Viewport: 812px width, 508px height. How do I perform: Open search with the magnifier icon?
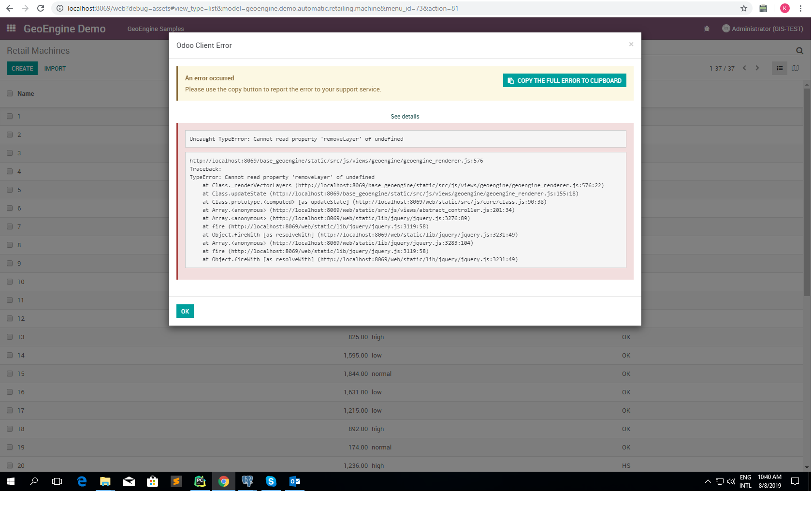click(799, 50)
